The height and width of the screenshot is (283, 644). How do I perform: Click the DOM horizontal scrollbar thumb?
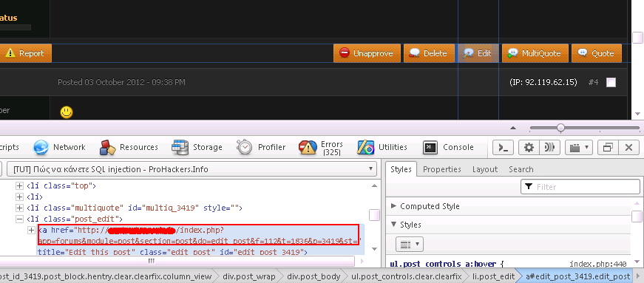(151, 261)
